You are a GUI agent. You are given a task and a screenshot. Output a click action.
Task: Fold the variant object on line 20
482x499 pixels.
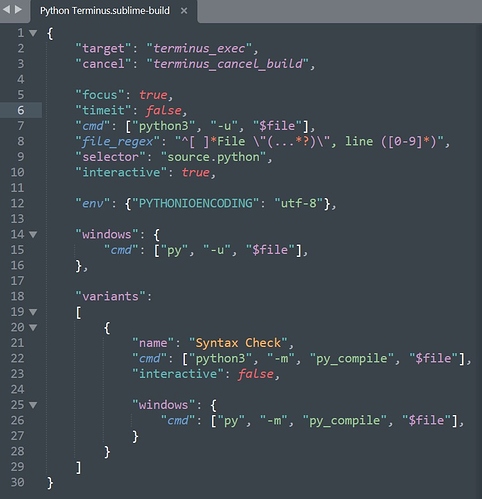[x=33, y=328]
